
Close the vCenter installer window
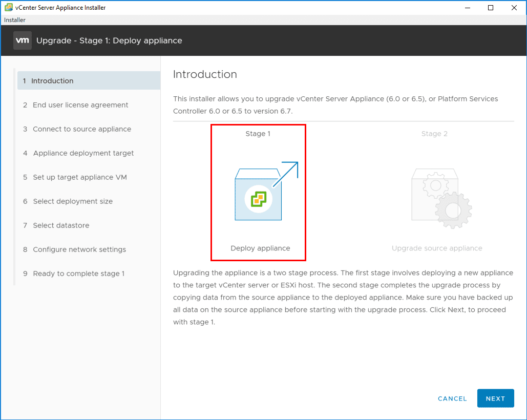[514, 8]
